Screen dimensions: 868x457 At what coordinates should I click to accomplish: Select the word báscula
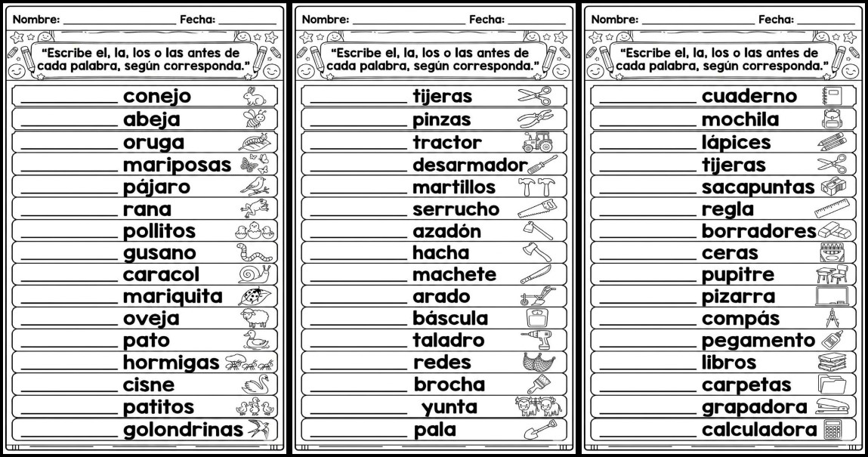[x=450, y=318]
